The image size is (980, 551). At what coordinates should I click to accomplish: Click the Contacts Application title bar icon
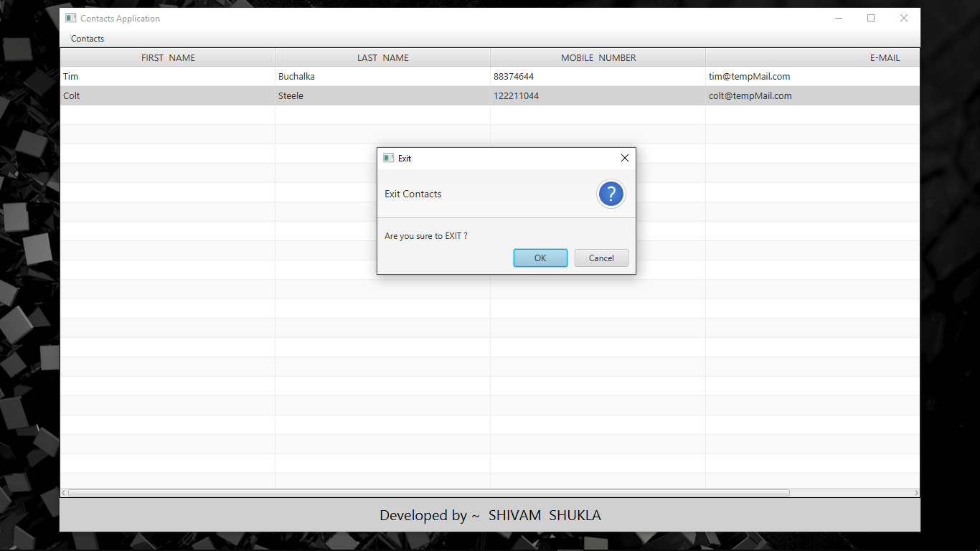(x=70, y=18)
